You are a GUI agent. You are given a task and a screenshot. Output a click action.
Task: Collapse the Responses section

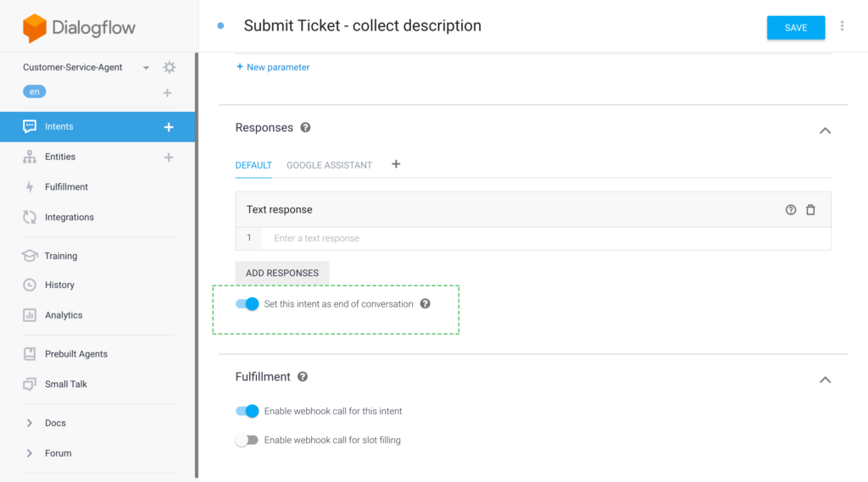[825, 130]
